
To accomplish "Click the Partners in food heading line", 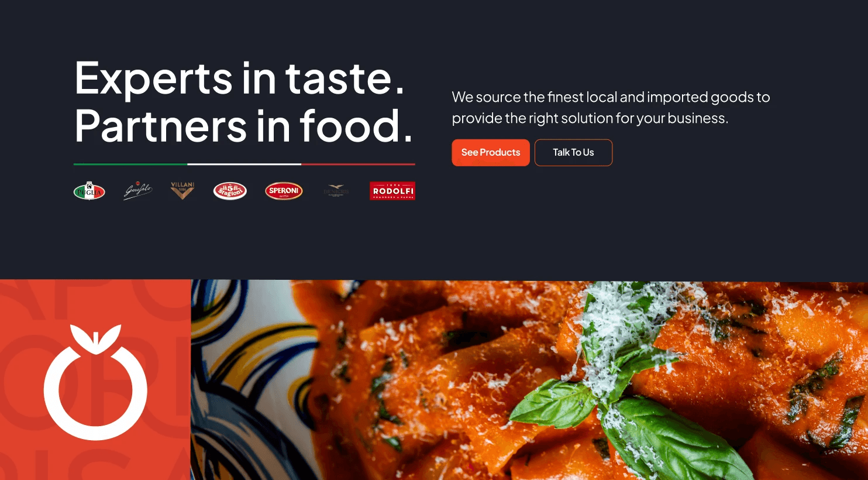I will click(243, 126).
